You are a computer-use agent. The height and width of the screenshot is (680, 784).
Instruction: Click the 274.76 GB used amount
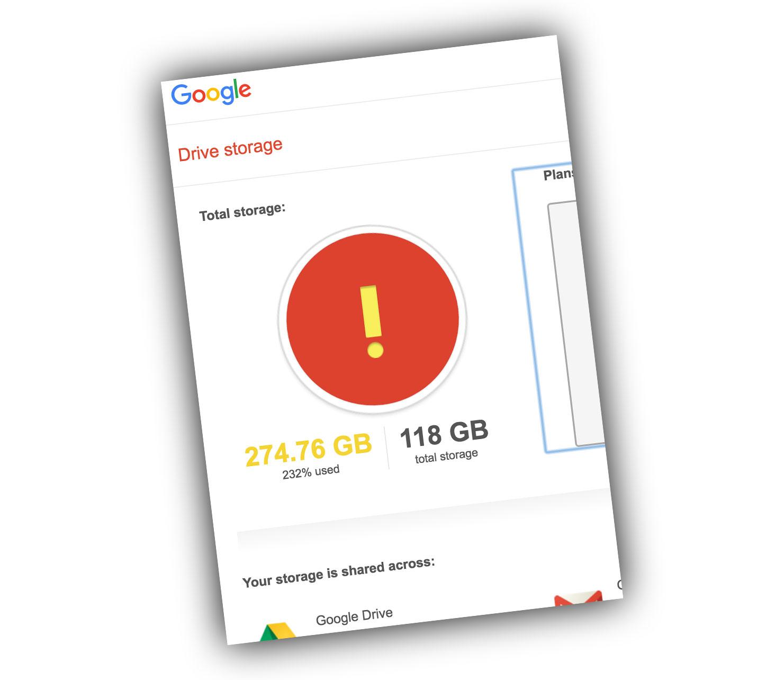tap(308, 450)
